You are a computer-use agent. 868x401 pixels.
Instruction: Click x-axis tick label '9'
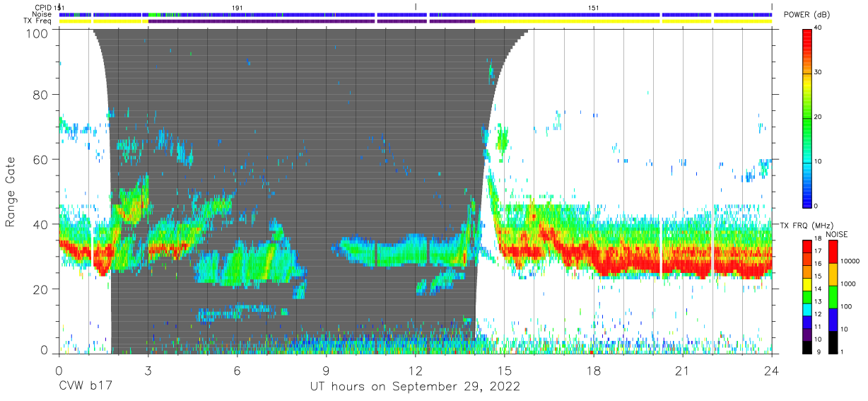coord(326,370)
